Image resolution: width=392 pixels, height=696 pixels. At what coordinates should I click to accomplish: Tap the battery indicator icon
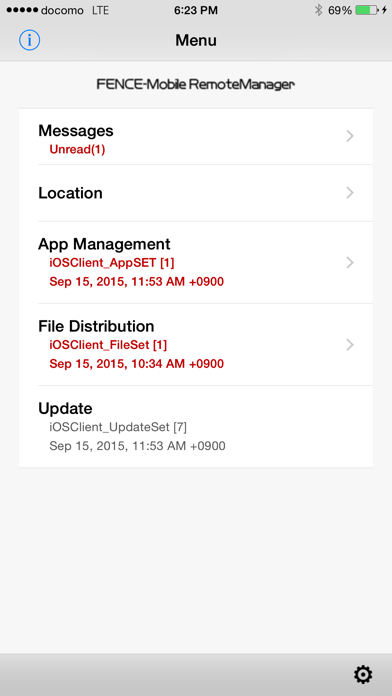(x=367, y=10)
